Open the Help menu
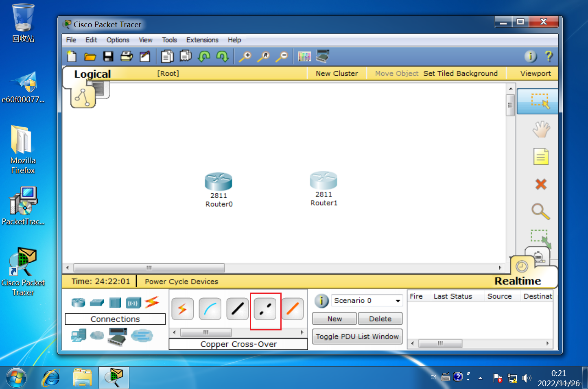This screenshot has width=588, height=389. pyautogui.click(x=234, y=40)
